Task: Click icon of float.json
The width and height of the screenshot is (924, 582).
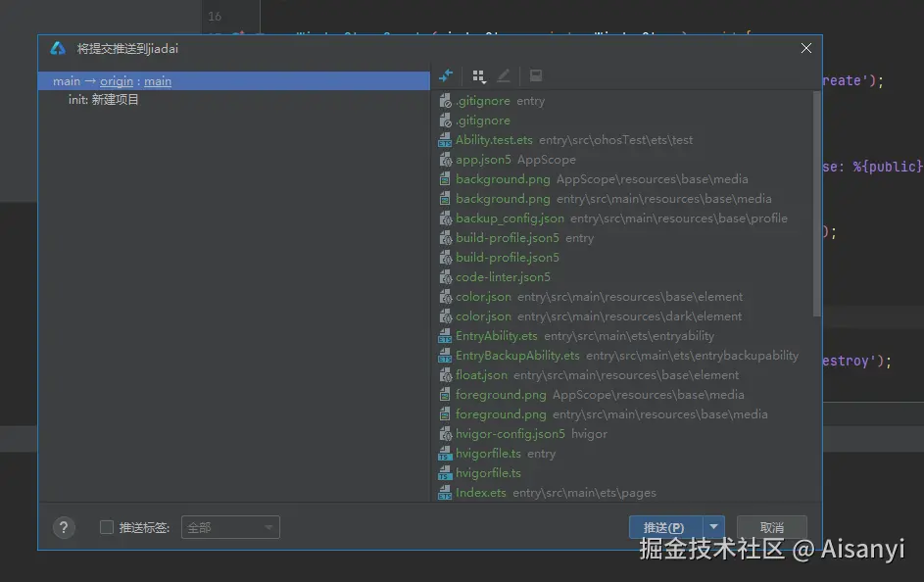Action: 446,375
